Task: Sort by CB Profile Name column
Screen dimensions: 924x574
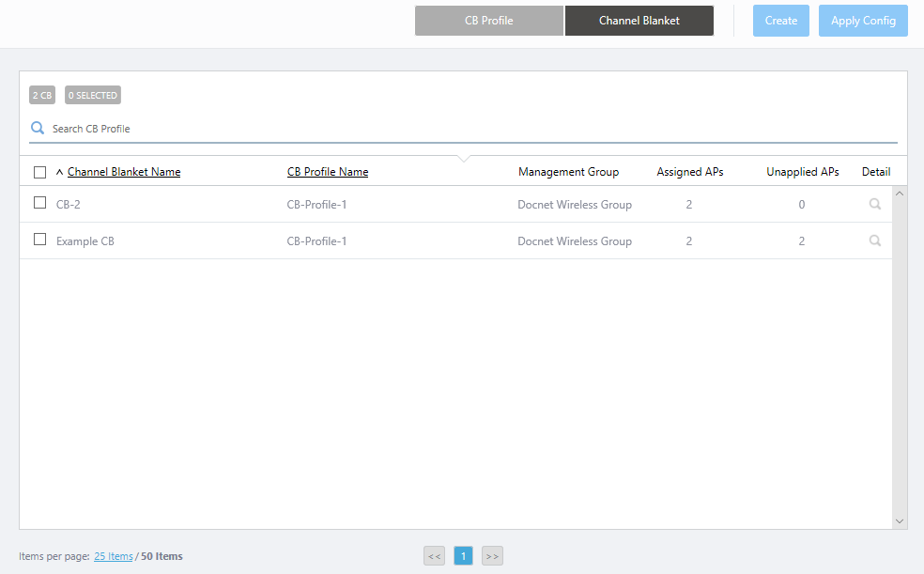Action: coord(327,172)
